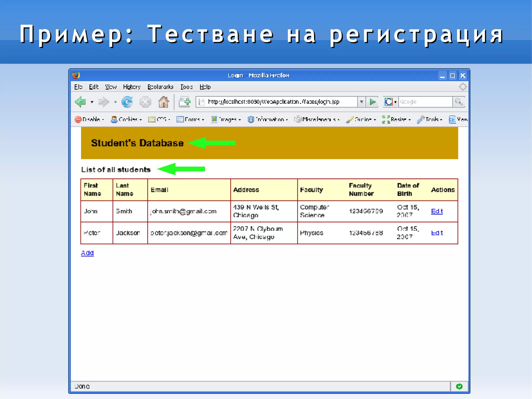Click the Firefox logo in title bar
532x399 pixels.
76,75
